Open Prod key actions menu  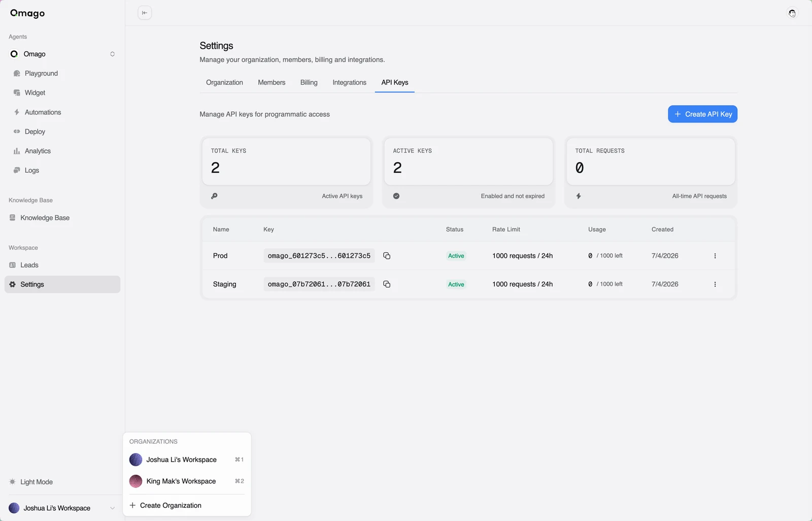pos(715,256)
